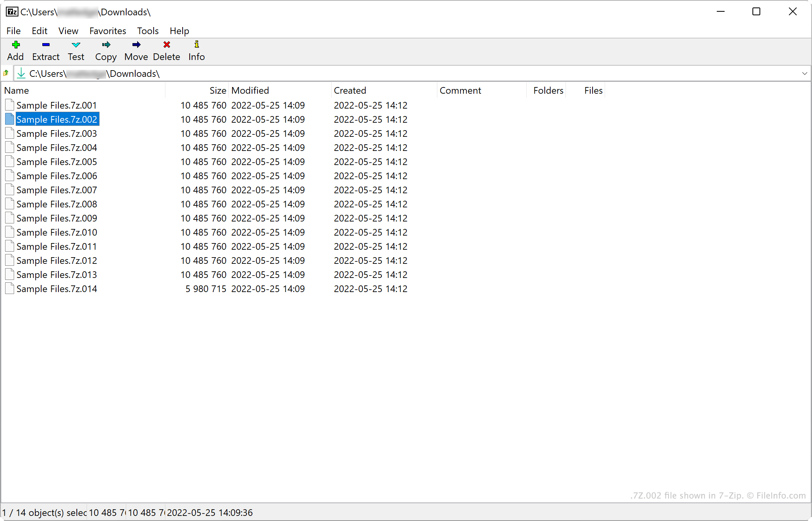Click the Help menu item
812x521 pixels.
point(179,31)
